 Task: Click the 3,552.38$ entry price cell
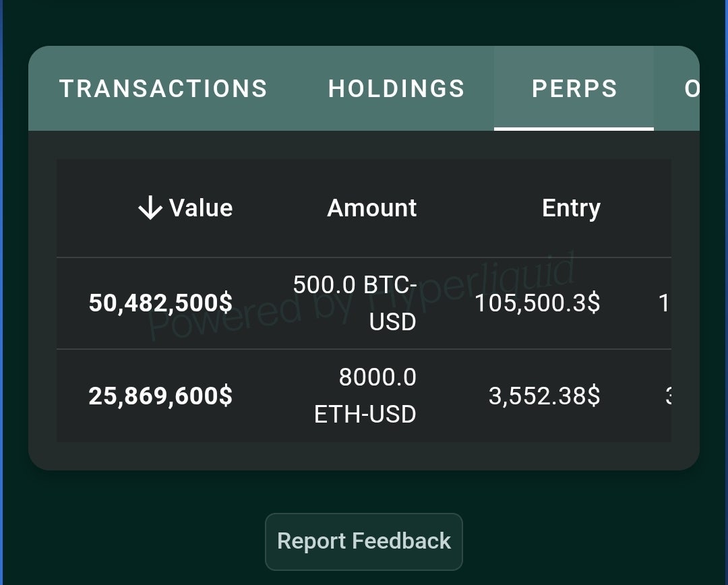point(544,396)
